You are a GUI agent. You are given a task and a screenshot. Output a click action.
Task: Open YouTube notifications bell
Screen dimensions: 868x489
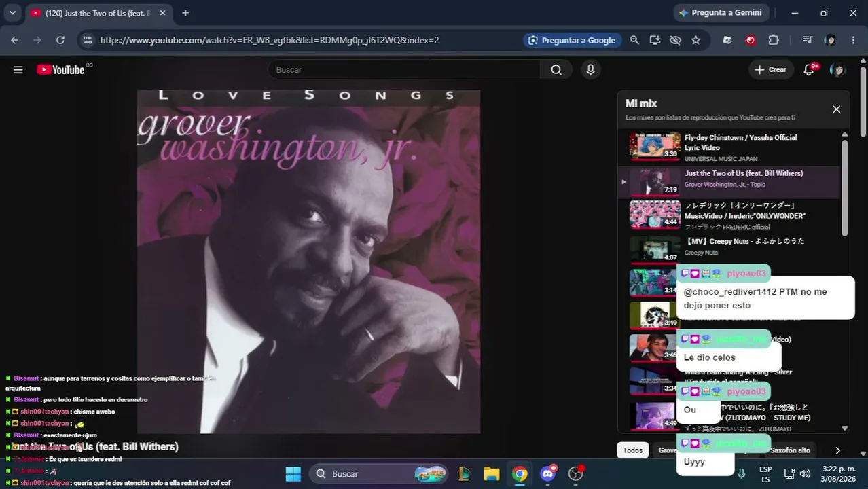[x=809, y=70]
